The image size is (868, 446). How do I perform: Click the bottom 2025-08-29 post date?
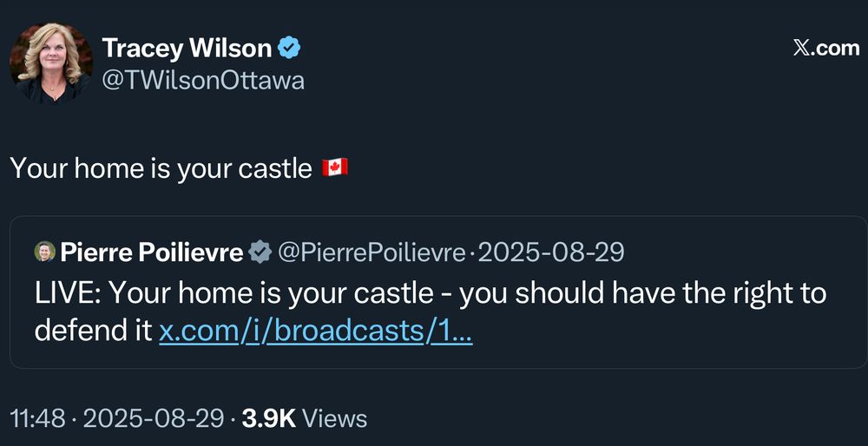tap(152, 418)
